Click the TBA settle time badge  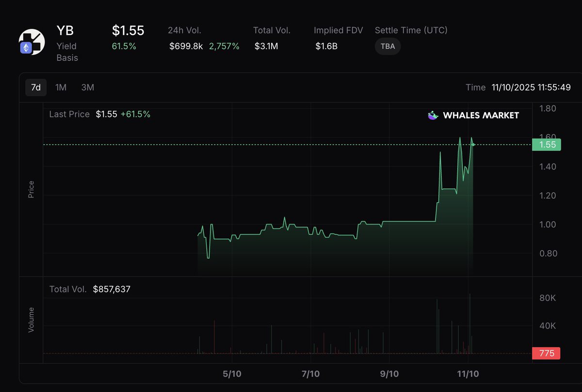(388, 47)
